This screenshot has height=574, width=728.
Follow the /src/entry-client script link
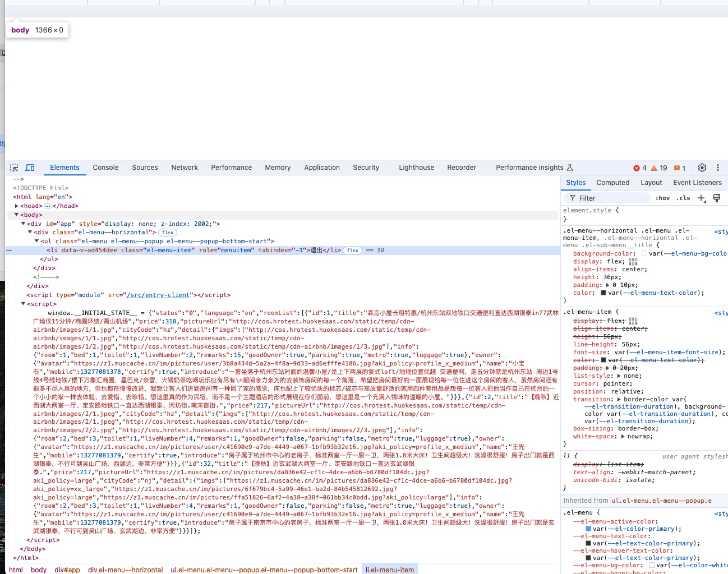(x=159, y=295)
